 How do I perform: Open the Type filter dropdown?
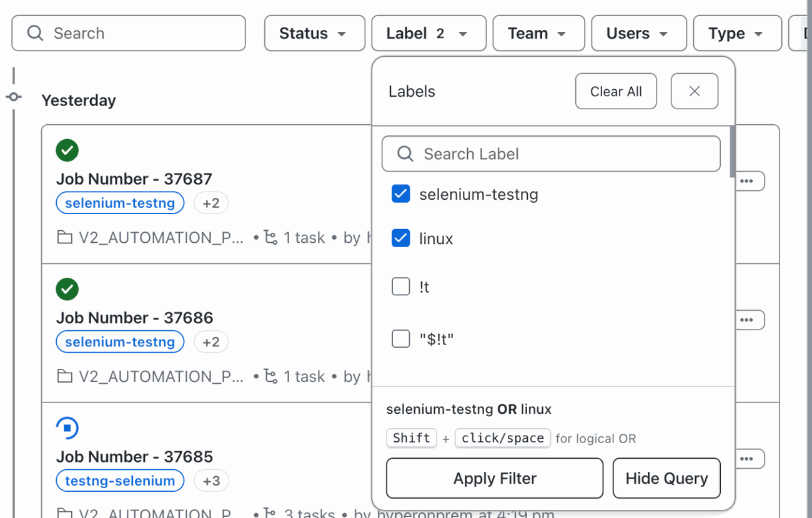[738, 33]
